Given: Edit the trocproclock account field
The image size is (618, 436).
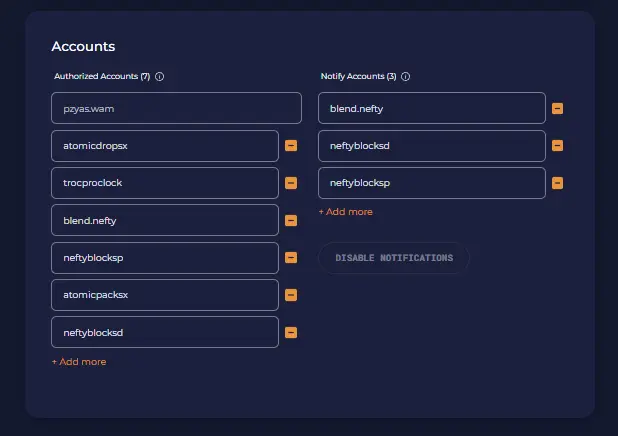Looking at the screenshot, I should [x=165, y=183].
